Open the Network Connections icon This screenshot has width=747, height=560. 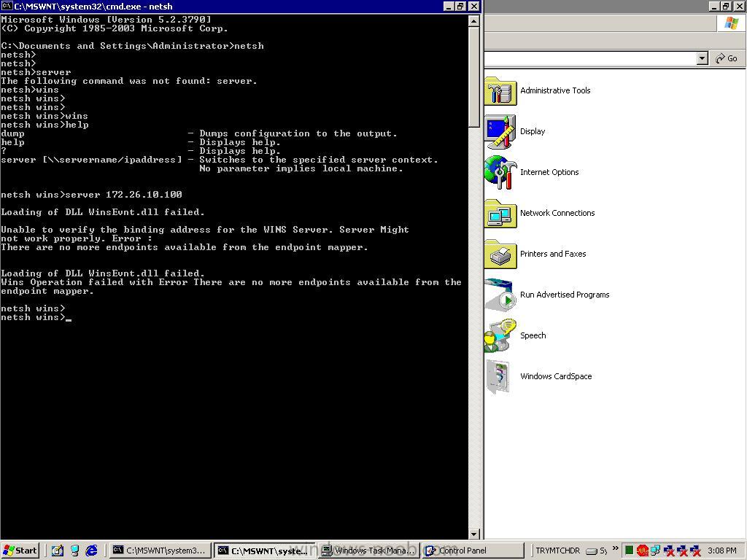[x=500, y=214]
